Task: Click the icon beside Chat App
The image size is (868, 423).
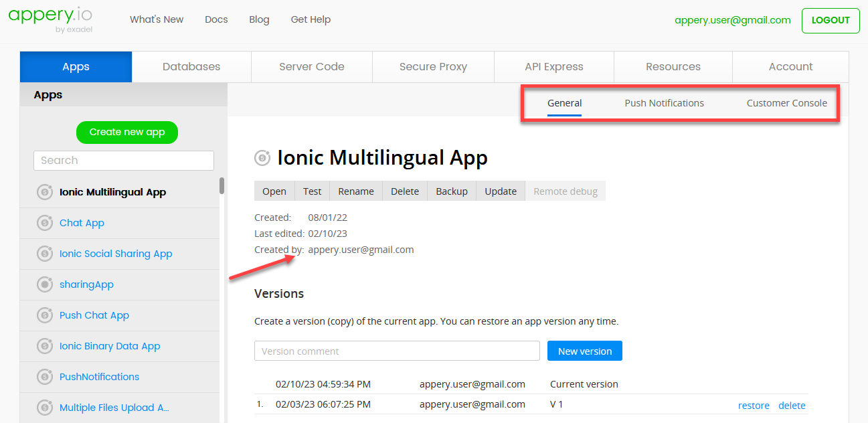Action: pyautogui.click(x=45, y=223)
